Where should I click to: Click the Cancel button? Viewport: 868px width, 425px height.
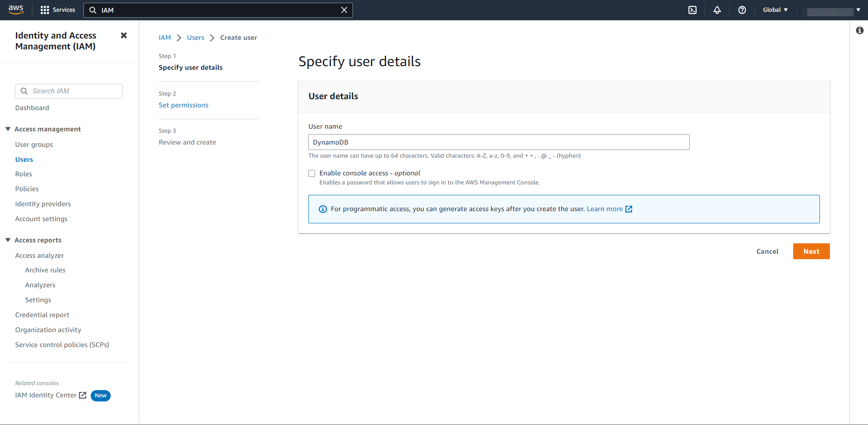(767, 251)
